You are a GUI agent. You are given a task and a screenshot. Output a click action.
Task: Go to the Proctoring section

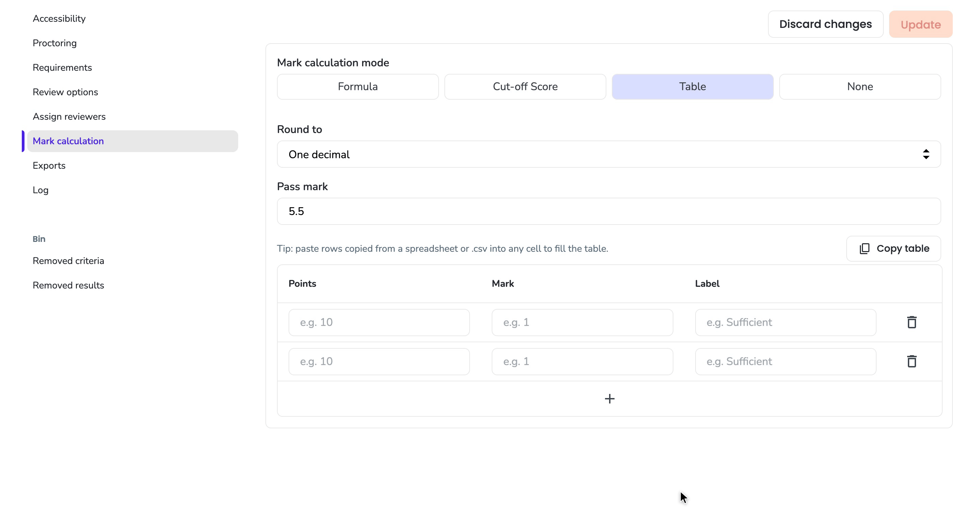[x=54, y=43]
